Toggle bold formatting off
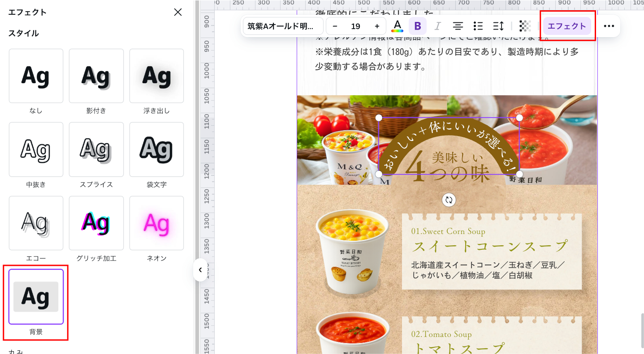 click(418, 26)
